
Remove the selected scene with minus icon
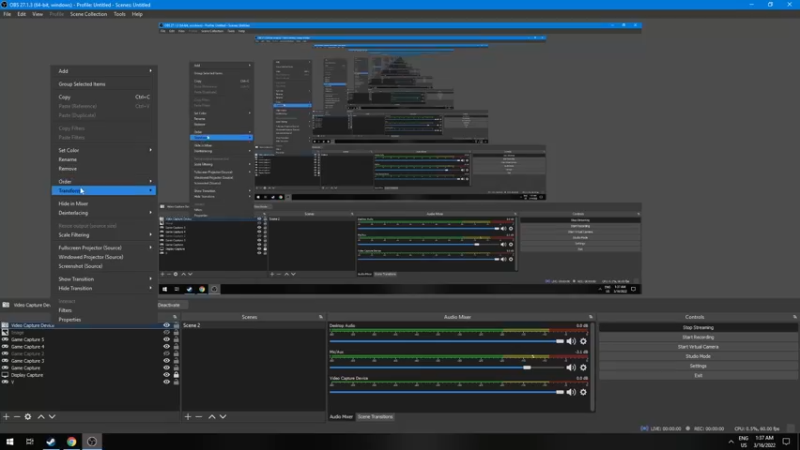tap(199, 417)
